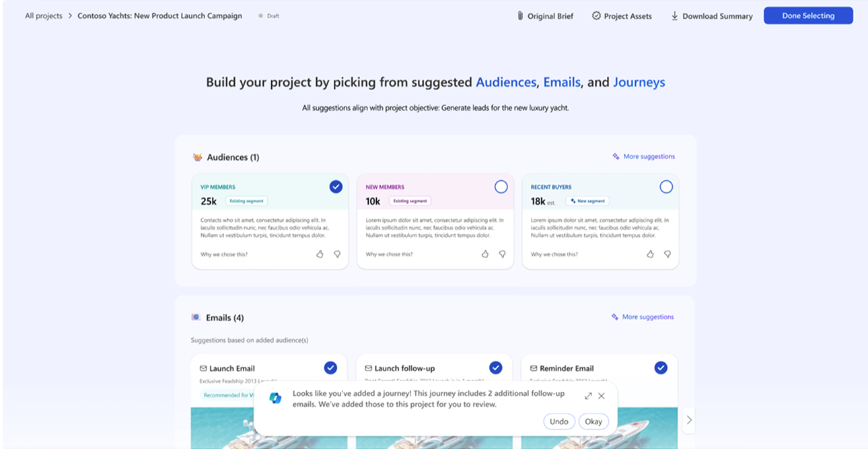This screenshot has height=449, width=868.
Task: Expand the journey notification popup
Action: pyautogui.click(x=588, y=396)
